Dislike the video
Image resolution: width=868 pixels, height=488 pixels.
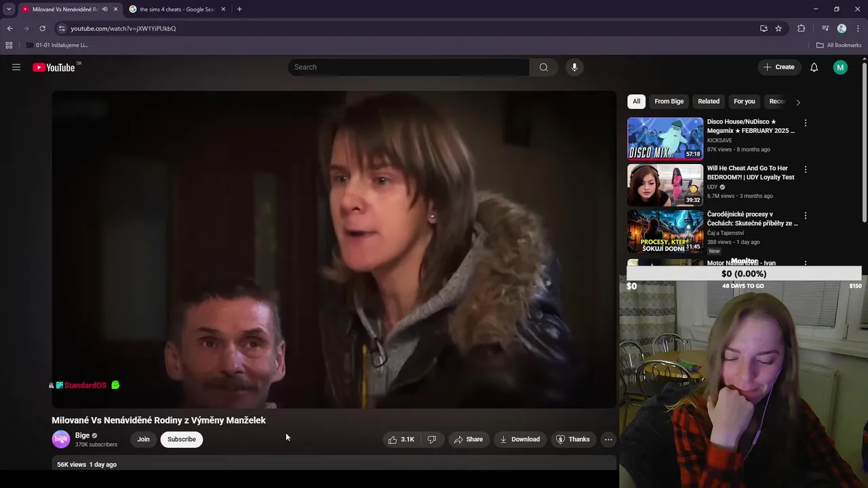(x=432, y=439)
